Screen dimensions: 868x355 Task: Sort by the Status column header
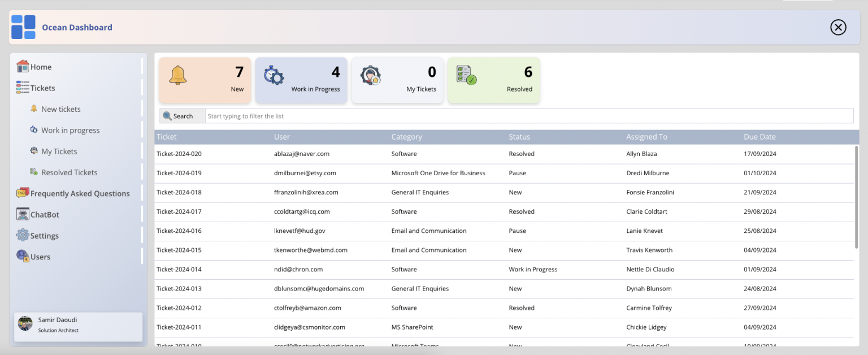519,136
